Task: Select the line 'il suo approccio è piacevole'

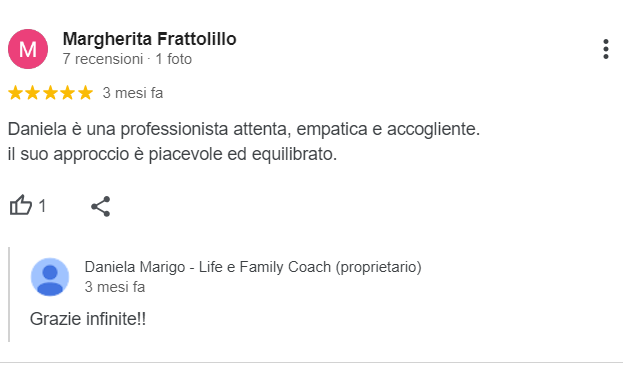Action: (x=172, y=154)
